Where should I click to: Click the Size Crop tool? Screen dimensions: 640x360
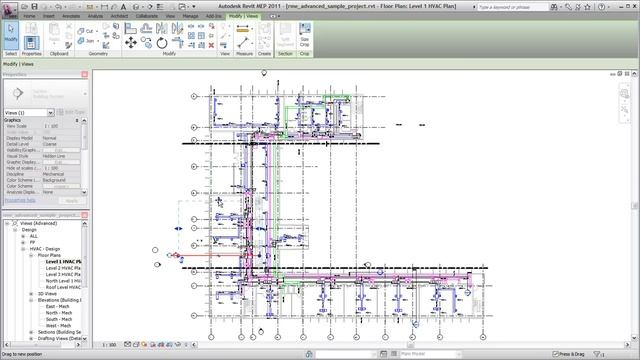pos(304,35)
